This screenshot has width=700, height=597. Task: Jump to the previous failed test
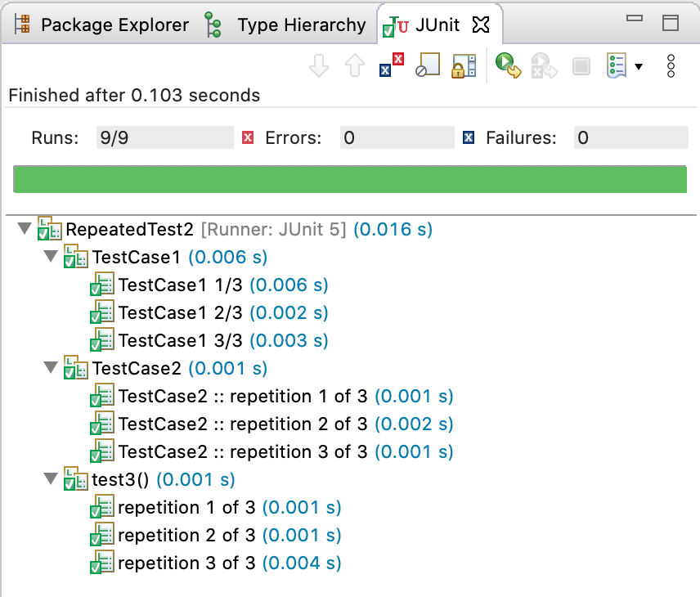[x=354, y=65]
